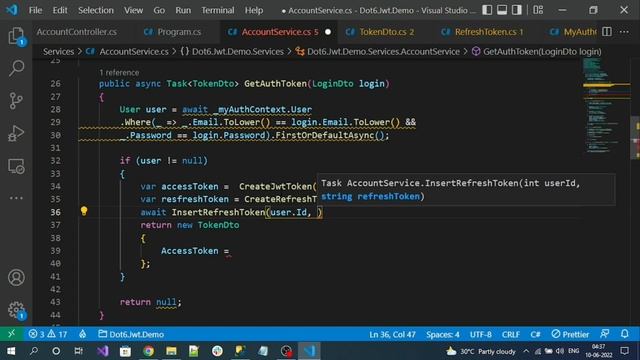The width and height of the screenshot is (640, 360).
Task: Open the Go menu
Action: click(159, 10)
